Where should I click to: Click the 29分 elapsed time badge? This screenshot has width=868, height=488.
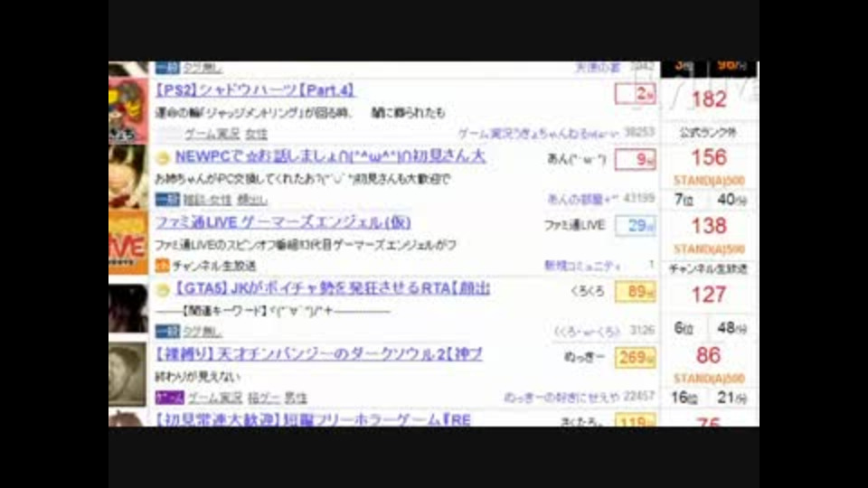(636, 226)
